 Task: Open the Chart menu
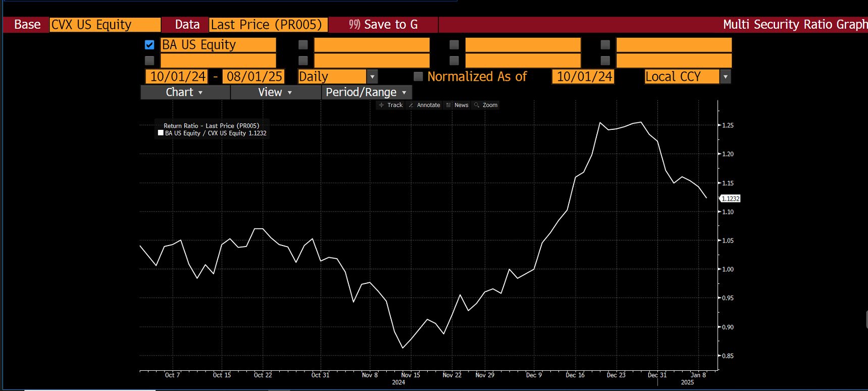coord(184,92)
